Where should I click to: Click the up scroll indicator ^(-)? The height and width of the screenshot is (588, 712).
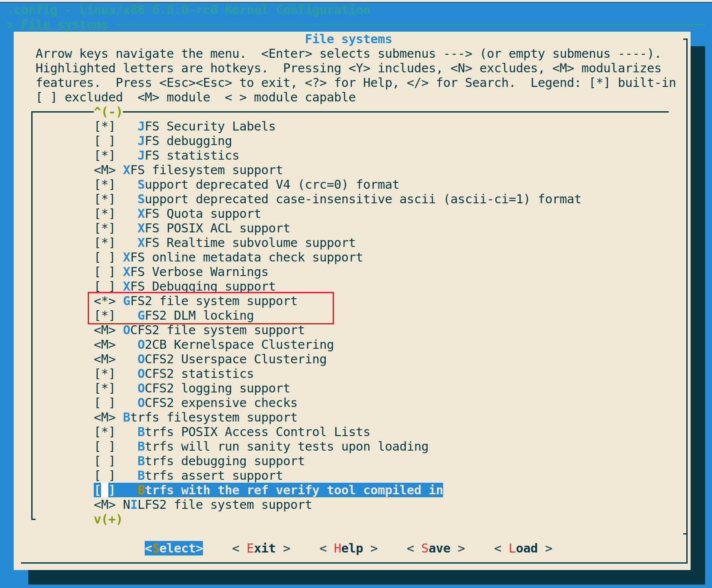click(x=107, y=112)
